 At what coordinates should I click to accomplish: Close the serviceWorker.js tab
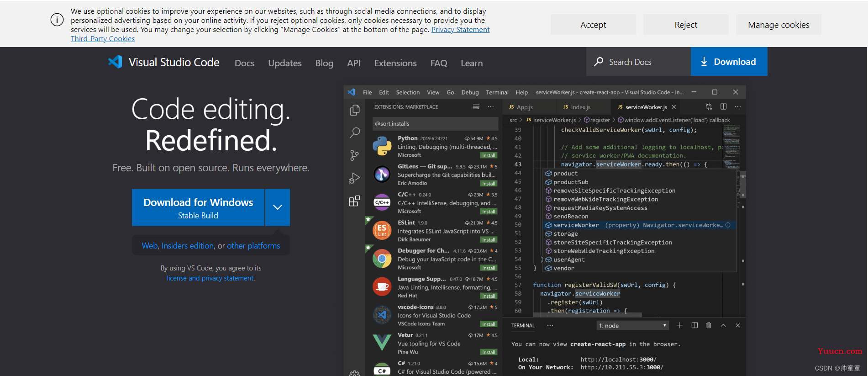[x=674, y=107]
